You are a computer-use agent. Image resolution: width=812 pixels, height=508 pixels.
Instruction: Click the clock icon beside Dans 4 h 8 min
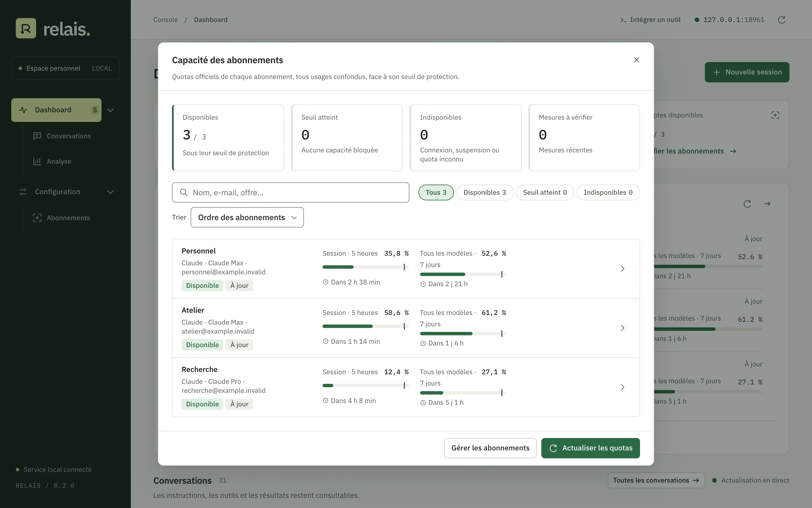pyautogui.click(x=325, y=401)
